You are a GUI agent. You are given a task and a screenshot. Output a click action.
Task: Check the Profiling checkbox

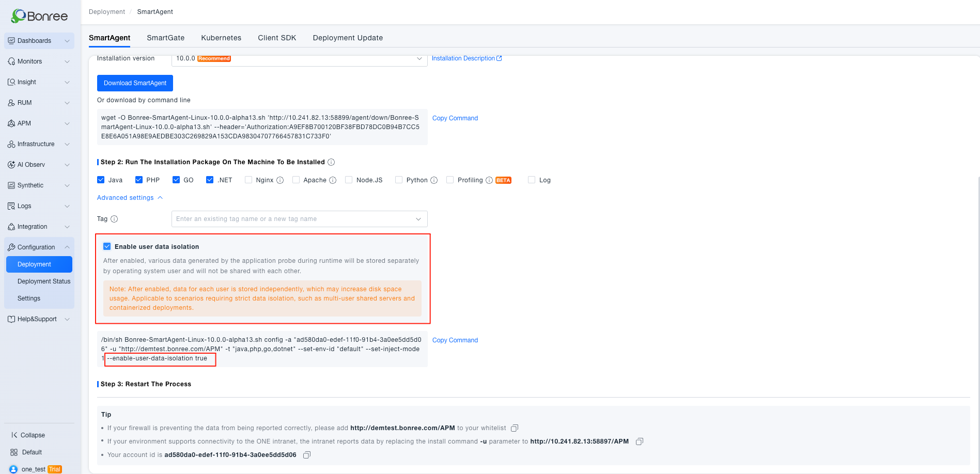tap(450, 180)
